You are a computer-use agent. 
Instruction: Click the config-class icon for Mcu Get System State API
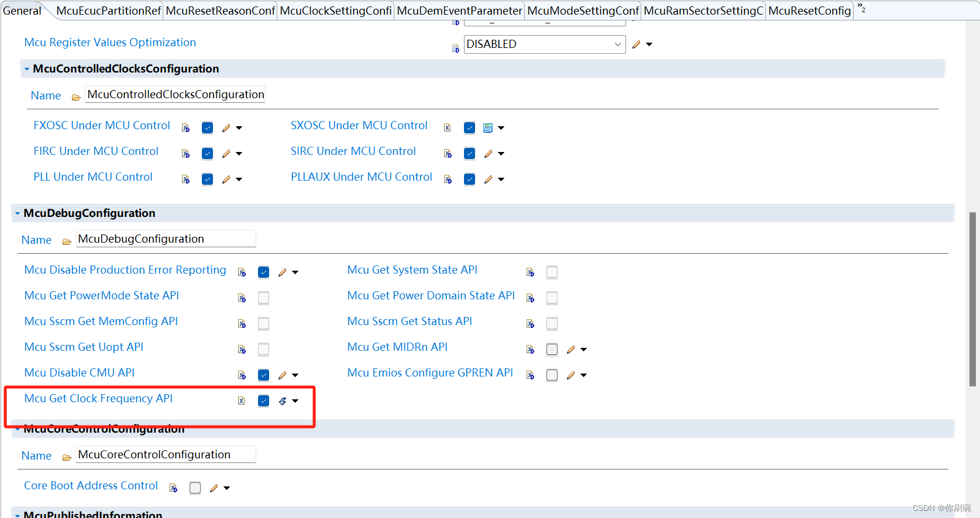coord(530,272)
